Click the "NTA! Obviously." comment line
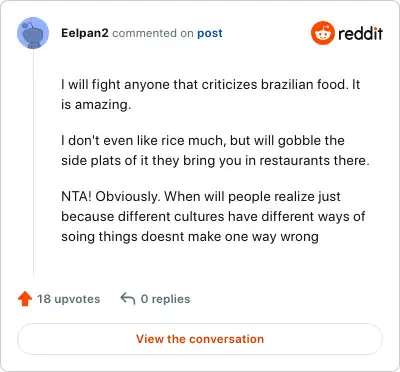 point(201,197)
